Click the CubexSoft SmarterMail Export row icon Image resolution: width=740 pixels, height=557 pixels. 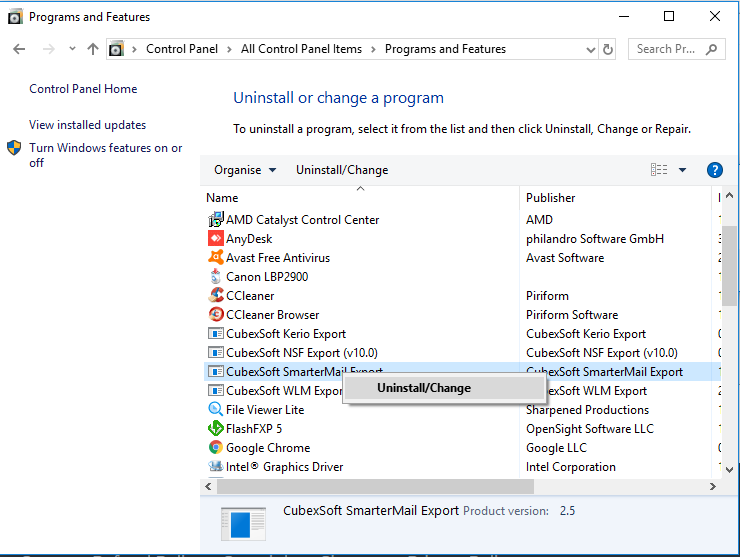(x=216, y=371)
